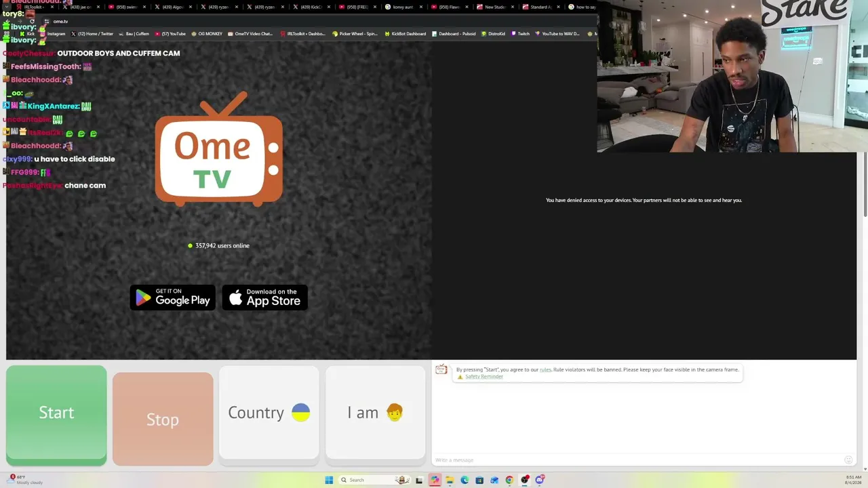This screenshot has width=868, height=488.
Task: Reload the ome.tv page
Action: coord(32,21)
